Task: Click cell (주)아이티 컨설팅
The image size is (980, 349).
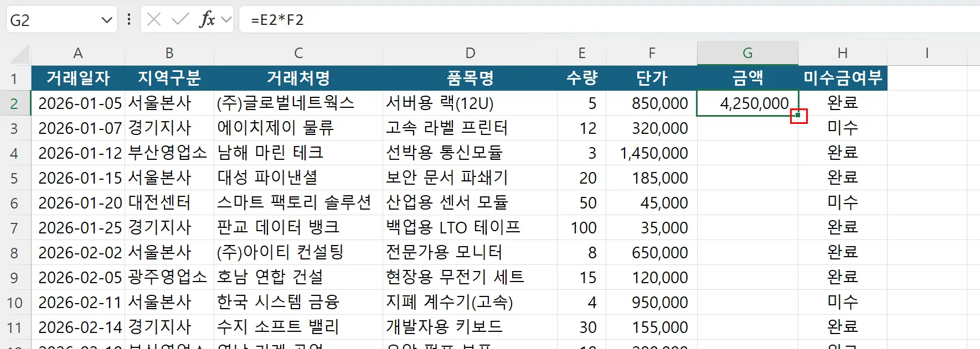Action: click(x=298, y=253)
